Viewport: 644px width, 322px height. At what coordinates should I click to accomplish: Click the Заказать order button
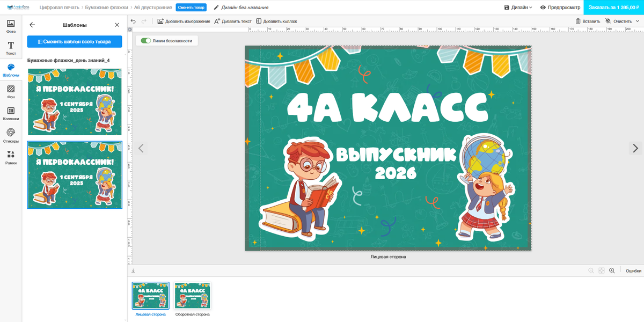click(x=613, y=8)
